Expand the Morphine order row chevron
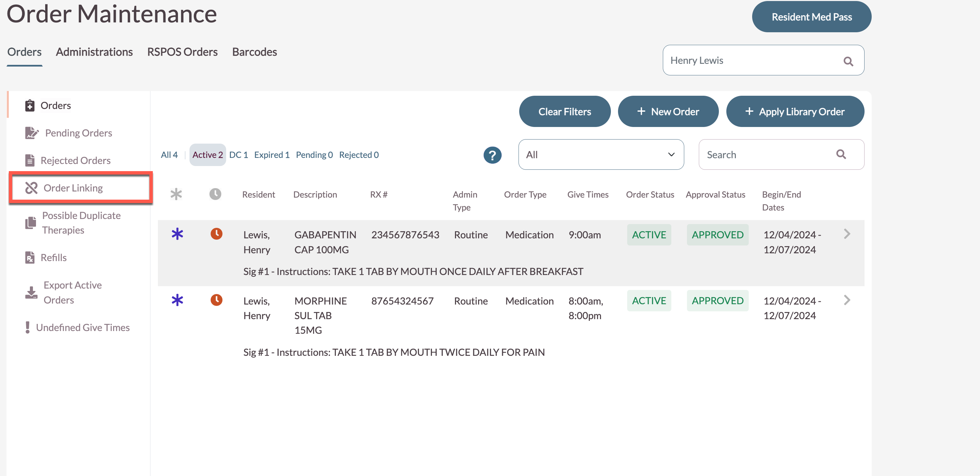Viewport: 980px width, 476px height. (x=847, y=300)
